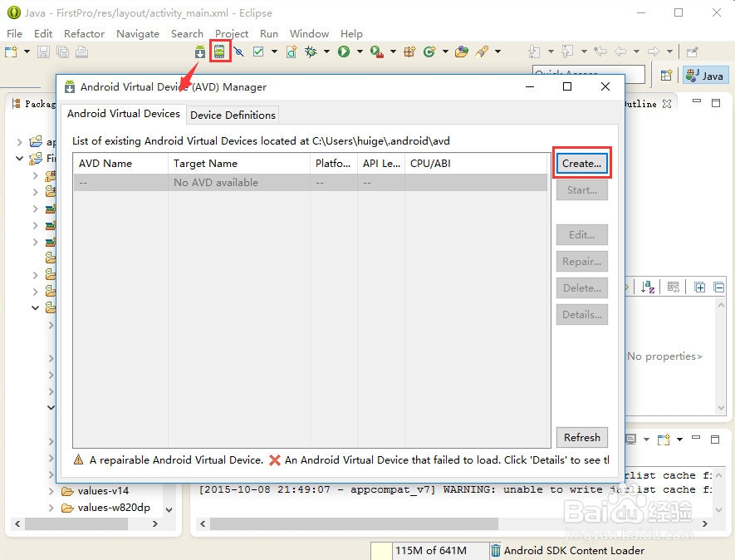735x560 pixels.
Task: Click the Last Edit Location icon
Action: click(x=600, y=52)
